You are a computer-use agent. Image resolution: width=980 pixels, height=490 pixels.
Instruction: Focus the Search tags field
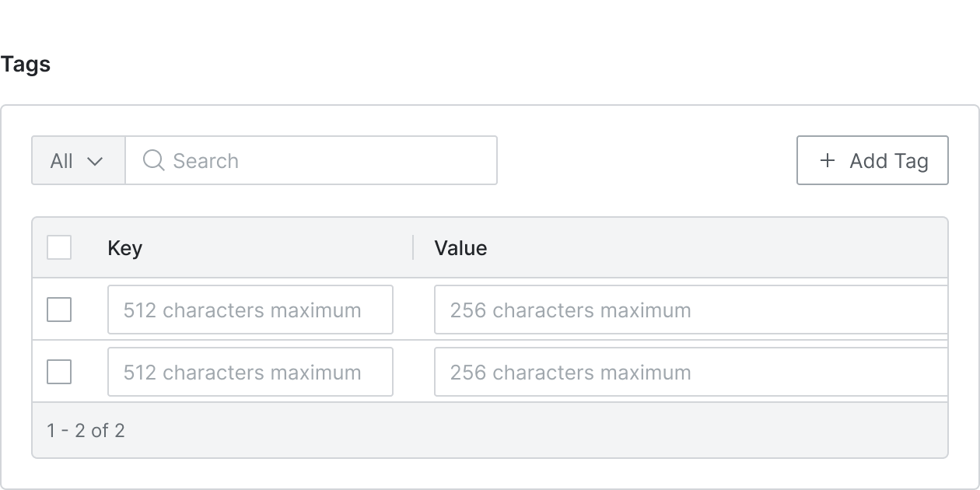tap(311, 160)
